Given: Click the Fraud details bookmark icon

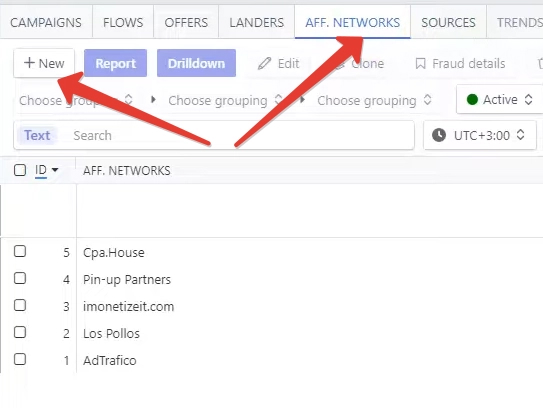Looking at the screenshot, I should (x=420, y=64).
